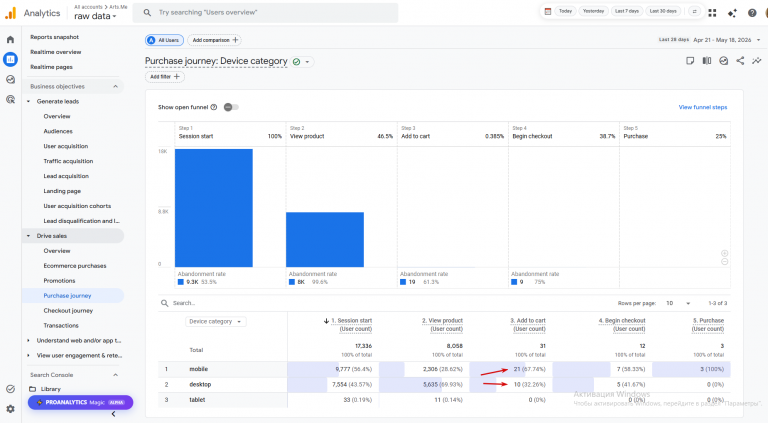Open User acquisition cohorts report

[x=77, y=206]
